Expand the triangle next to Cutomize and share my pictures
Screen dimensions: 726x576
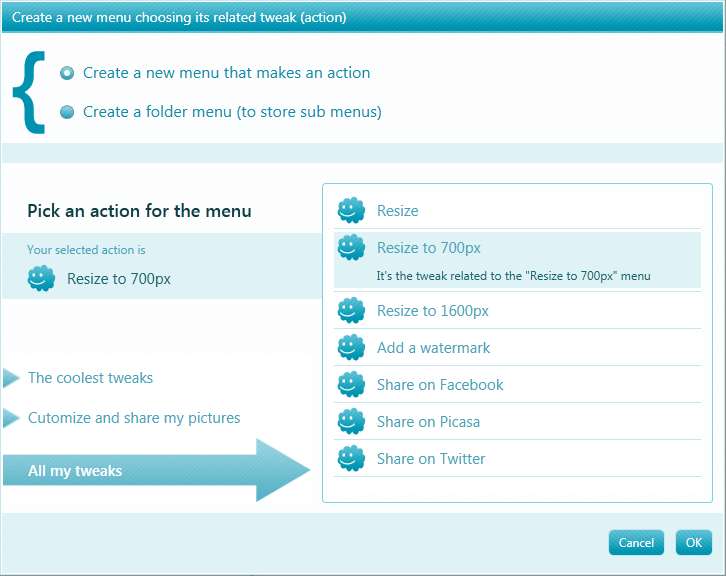(11, 418)
